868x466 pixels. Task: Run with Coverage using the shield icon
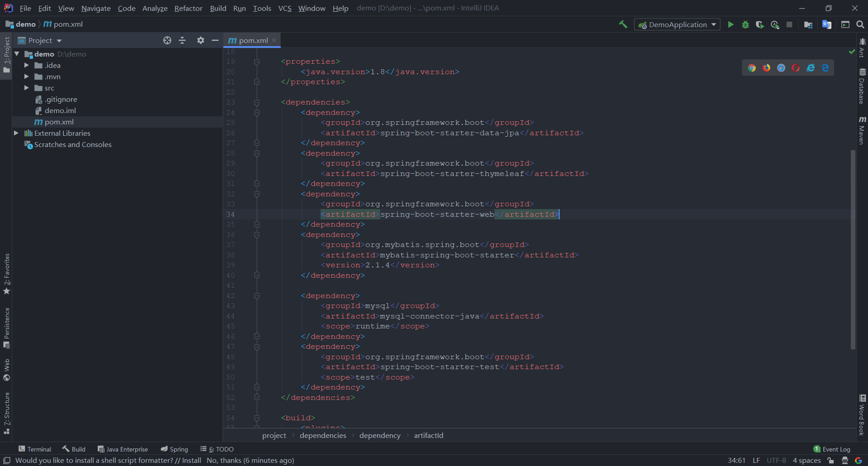760,24
